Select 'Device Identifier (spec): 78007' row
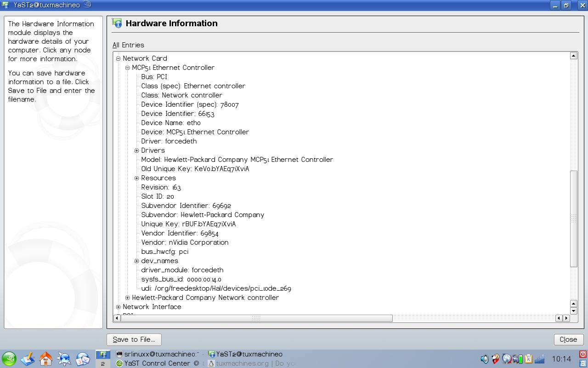This screenshot has width=588, height=368. pos(190,104)
